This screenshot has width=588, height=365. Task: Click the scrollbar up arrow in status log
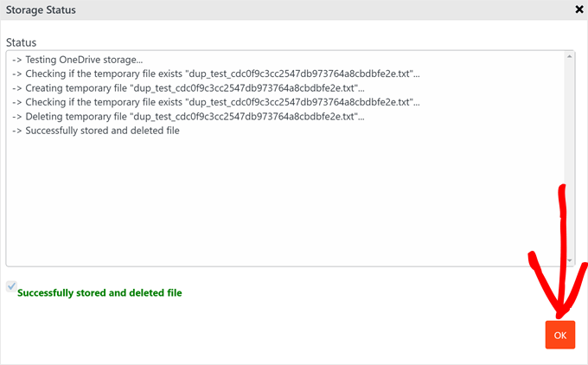(570, 57)
